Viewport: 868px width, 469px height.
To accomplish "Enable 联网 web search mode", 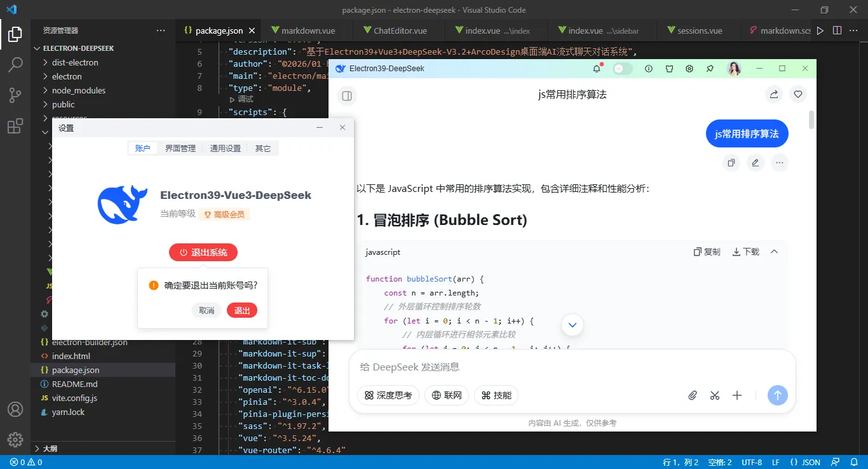I will point(446,395).
